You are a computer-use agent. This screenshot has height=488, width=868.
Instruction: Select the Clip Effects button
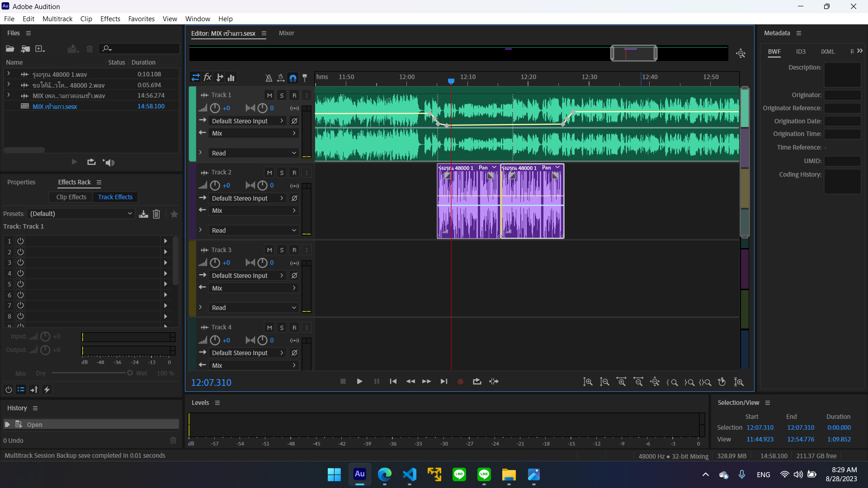[x=71, y=197]
